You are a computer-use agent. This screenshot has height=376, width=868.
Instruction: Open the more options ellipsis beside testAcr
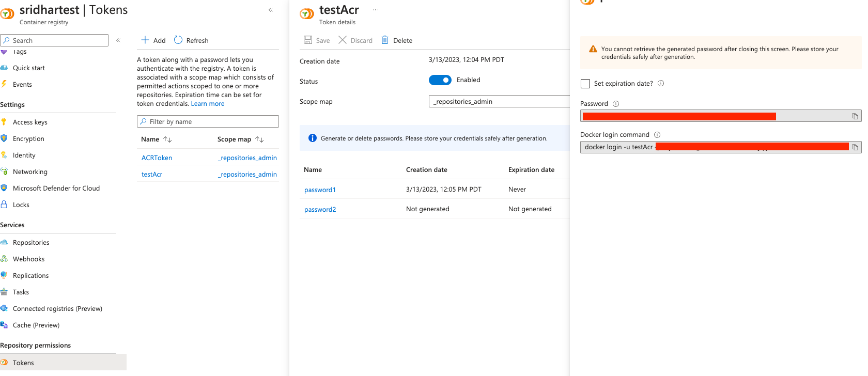pos(376,10)
